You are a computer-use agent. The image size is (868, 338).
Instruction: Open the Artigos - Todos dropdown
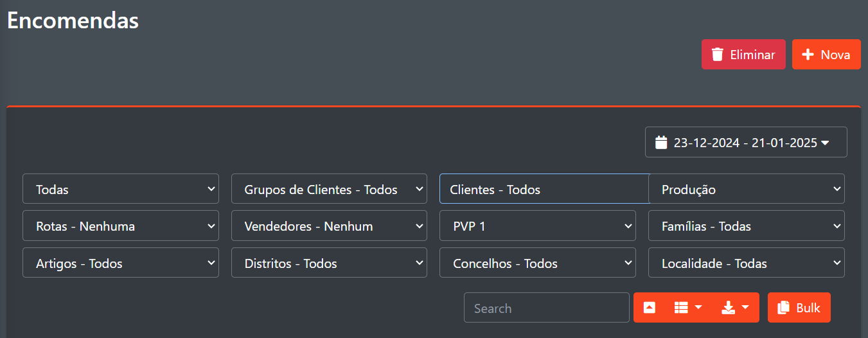tap(121, 263)
